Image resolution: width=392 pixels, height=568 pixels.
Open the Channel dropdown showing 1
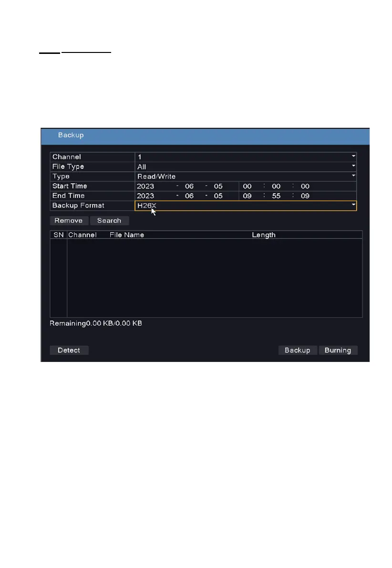coord(246,157)
